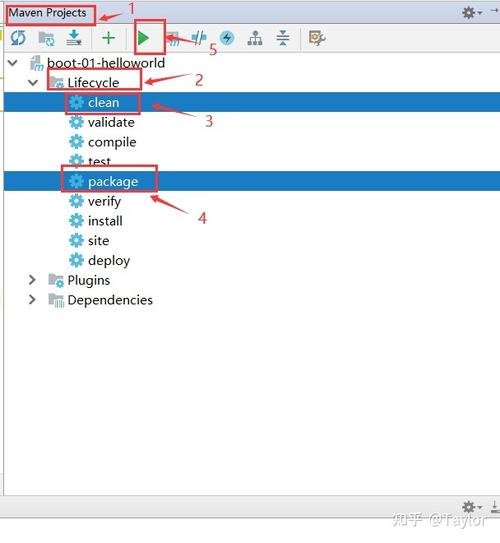Collapse all tree nodes icon
This screenshot has height=543, width=500.
[x=283, y=38]
